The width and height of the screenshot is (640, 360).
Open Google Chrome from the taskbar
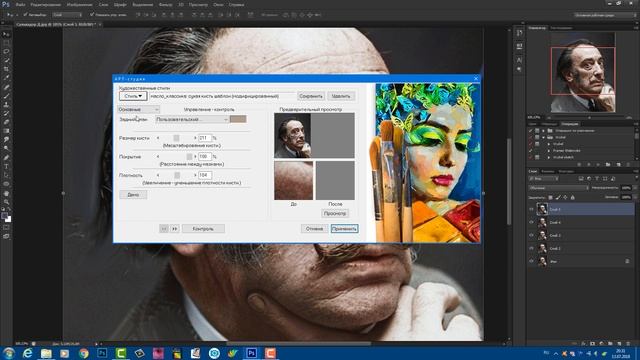pyautogui.click(x=83, y=353)
